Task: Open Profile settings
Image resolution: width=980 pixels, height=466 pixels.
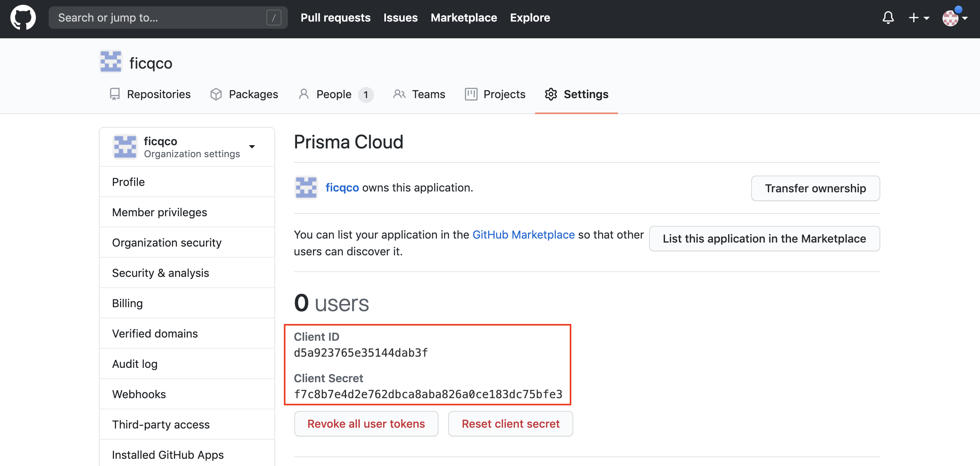Action: point(187,182)
